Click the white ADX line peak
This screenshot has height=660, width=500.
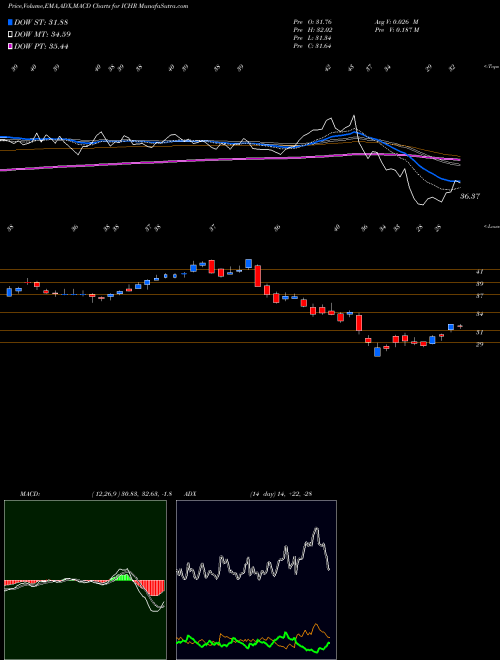(x=316, y=530)
